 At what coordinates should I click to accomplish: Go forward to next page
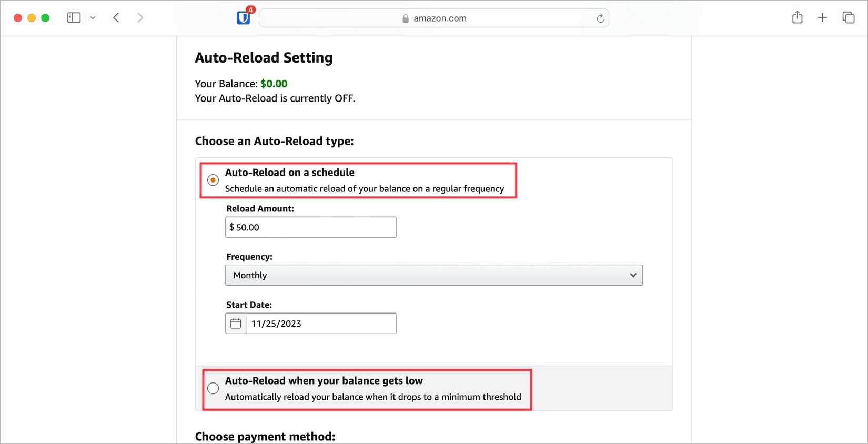(x=140, y=18)
